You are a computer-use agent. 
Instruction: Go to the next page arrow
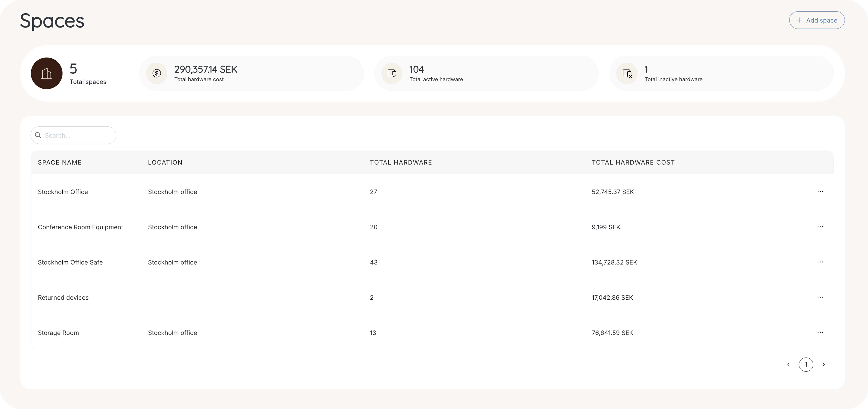tap(824, 365)
